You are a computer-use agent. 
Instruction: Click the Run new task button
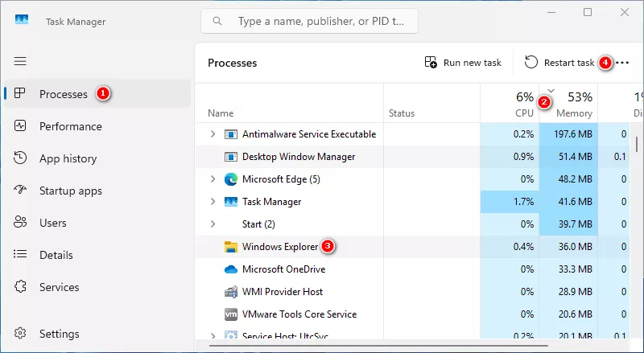(463, 63)
